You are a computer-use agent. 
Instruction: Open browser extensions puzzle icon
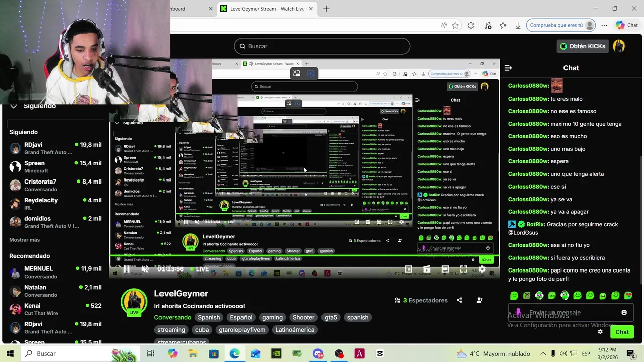pyautogui.click(x=471, y=25)
